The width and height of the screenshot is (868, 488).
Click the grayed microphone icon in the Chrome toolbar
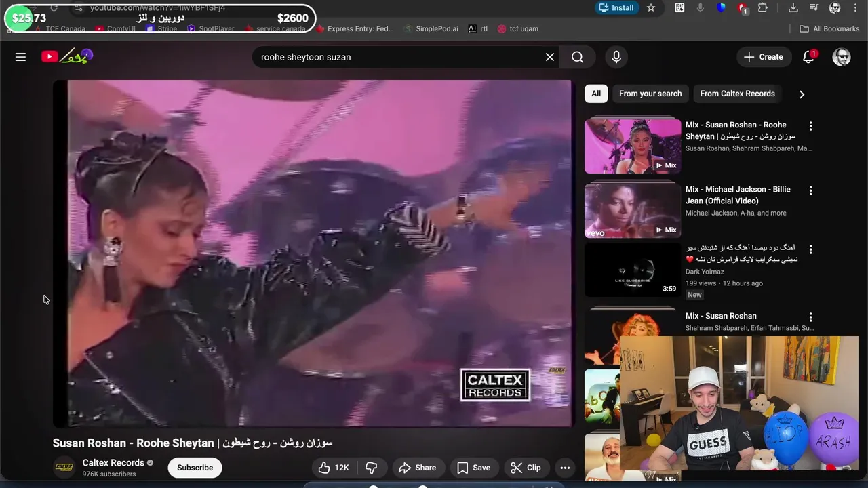pos(701,7)
